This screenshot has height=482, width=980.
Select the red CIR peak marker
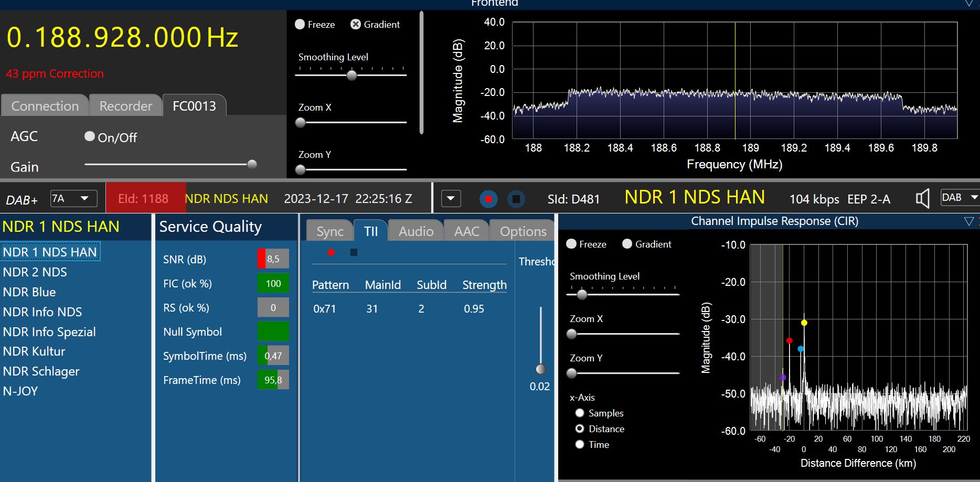(x=789, y=340)
